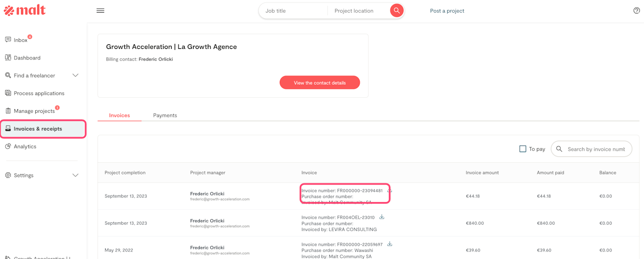This screenshot has height=259, width=644.
Task: Click the Malt logo
Action: (25, 10)
